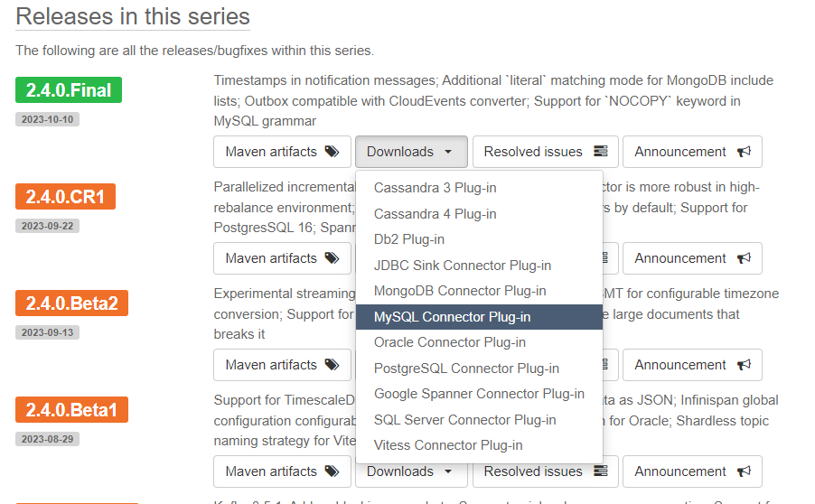Open the 2.4.0.Final release badge
The height and width of the screenshot is (504, 815).
pos(69,90)
